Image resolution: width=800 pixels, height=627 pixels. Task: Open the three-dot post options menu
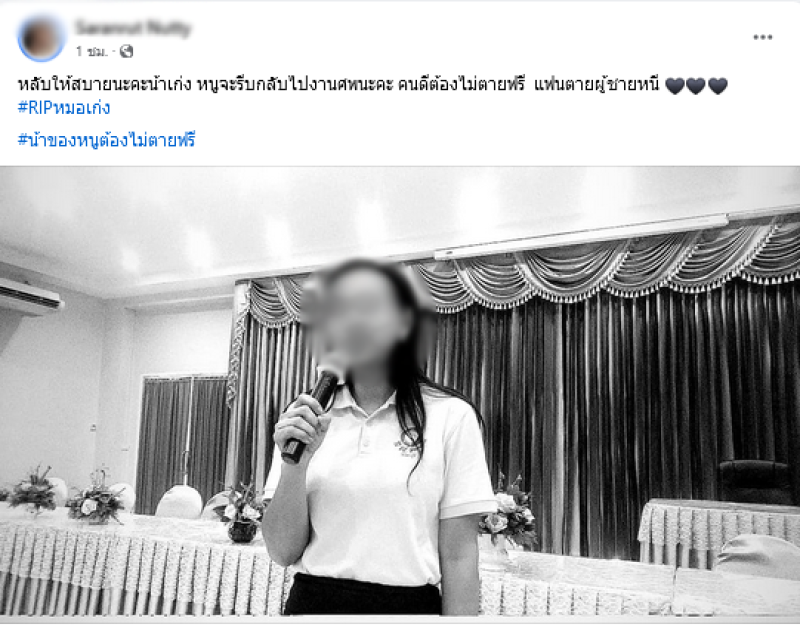762,37
